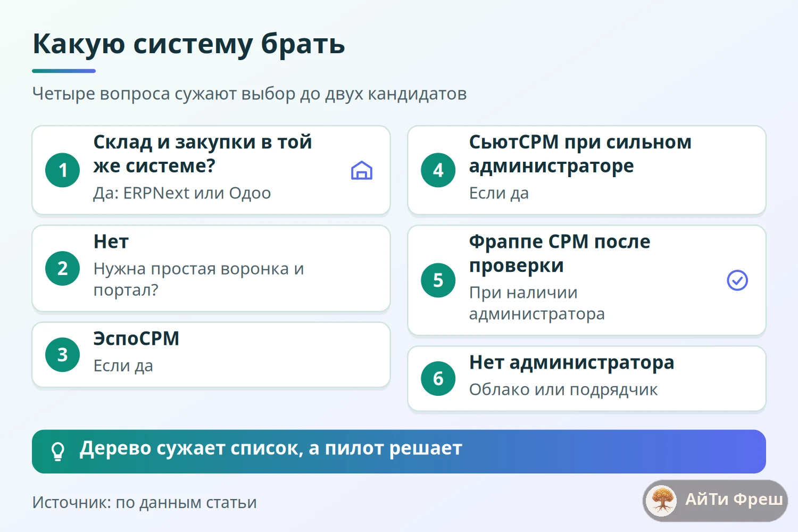The height and width of the screenshot is (532, 798).
Task: Click the text "Да: ERPNext или Одоо"
Action: click(x=182, y=193)
